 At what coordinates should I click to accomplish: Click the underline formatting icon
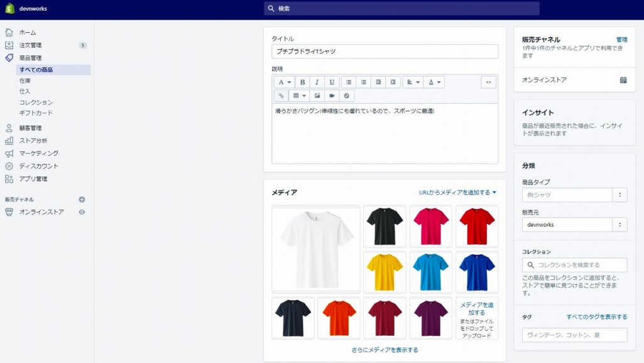[332, 82]
